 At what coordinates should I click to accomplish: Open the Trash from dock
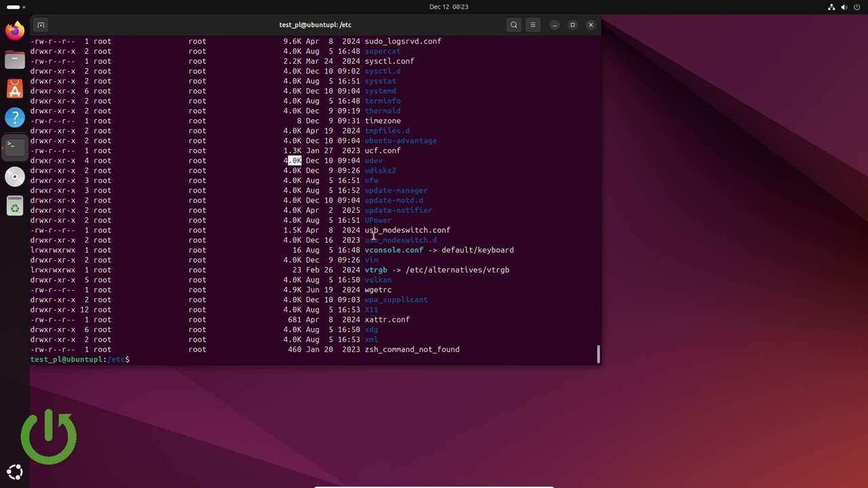tap(14, 205)
